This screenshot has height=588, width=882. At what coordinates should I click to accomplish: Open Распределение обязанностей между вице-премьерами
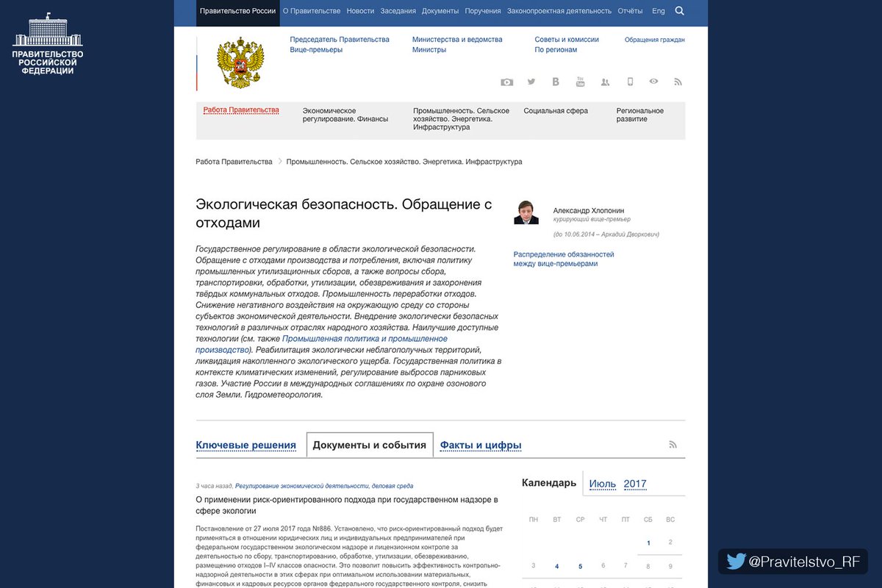pyautogui.click(x=564, y=259)
